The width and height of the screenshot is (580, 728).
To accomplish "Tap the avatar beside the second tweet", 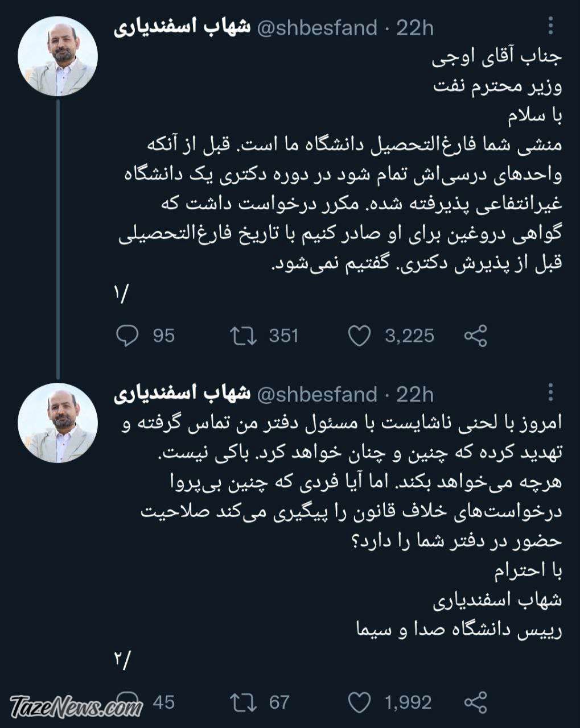I will [57, 422].
